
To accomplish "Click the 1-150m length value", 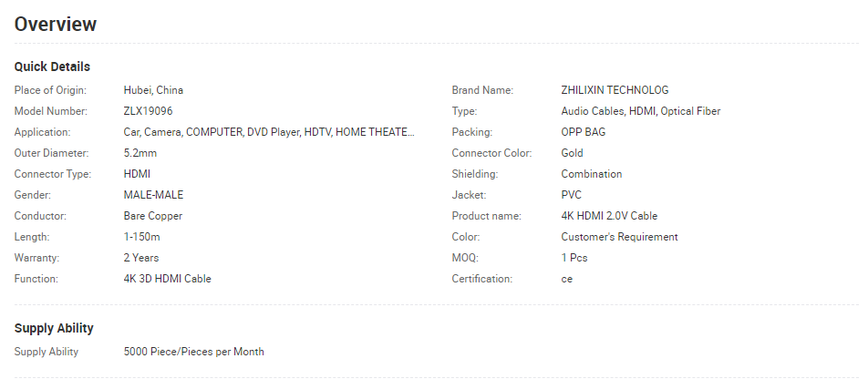I will (141, 237).
